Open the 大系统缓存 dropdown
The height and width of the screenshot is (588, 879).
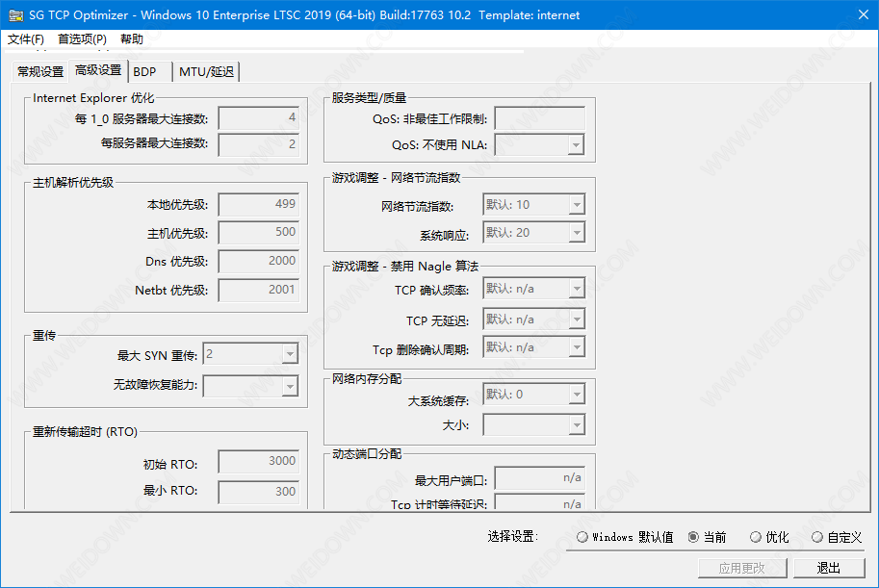577,395
